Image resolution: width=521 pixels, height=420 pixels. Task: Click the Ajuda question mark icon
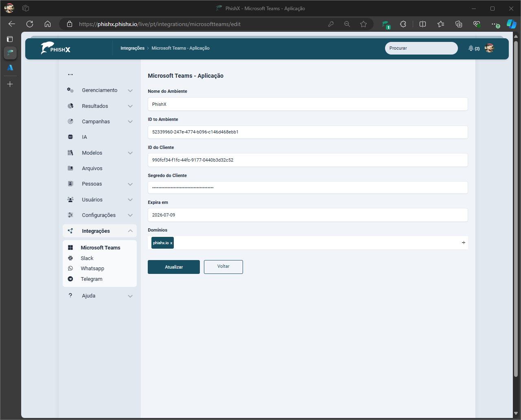click(x=70, y=295)
